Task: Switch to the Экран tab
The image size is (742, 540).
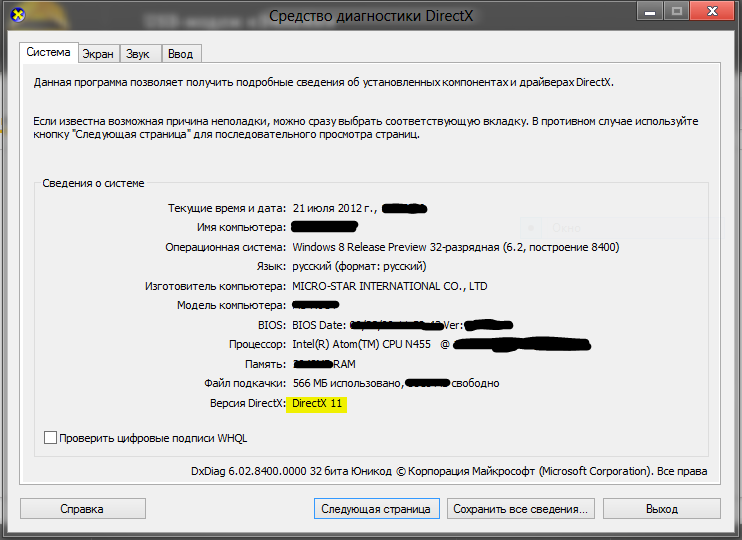Action: pyautogui.click(x=98, y=54)
